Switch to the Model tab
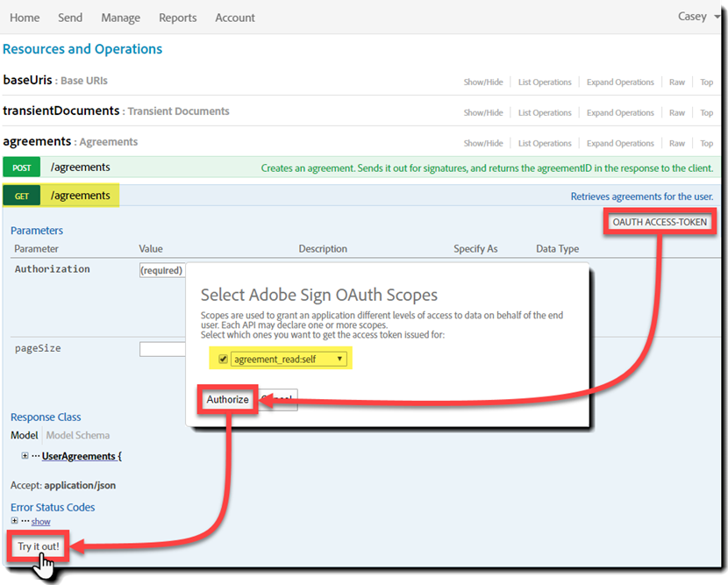 coord(24,435)
